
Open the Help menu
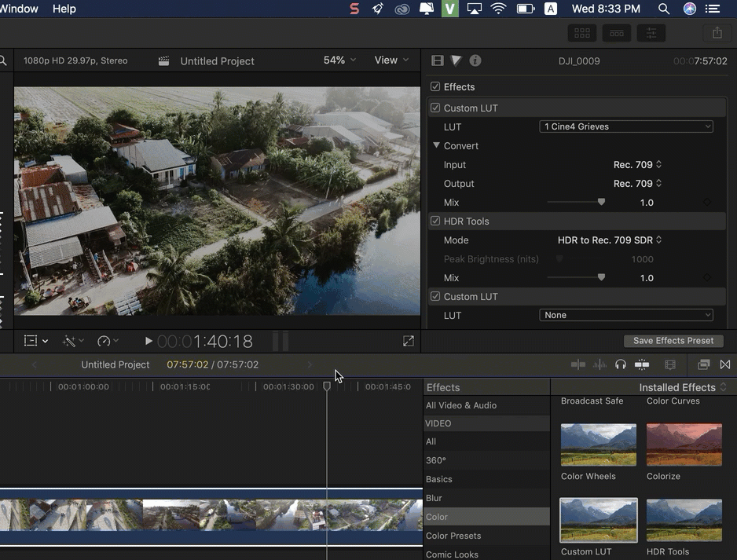[x=64, y=9]
